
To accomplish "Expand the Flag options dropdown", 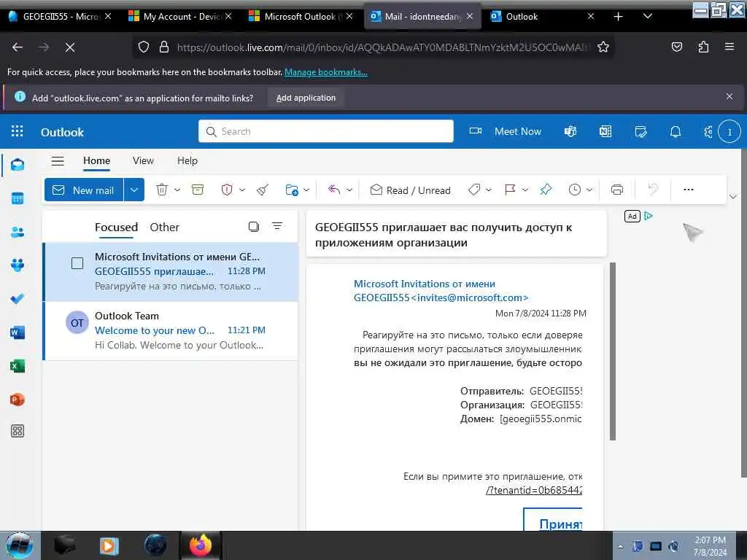I will tap(525, 190).
